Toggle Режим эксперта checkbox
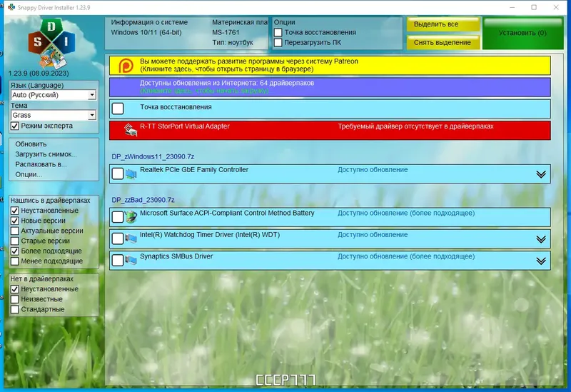The width and height of the screenshot is (571, 392). [x=14, y=126]
